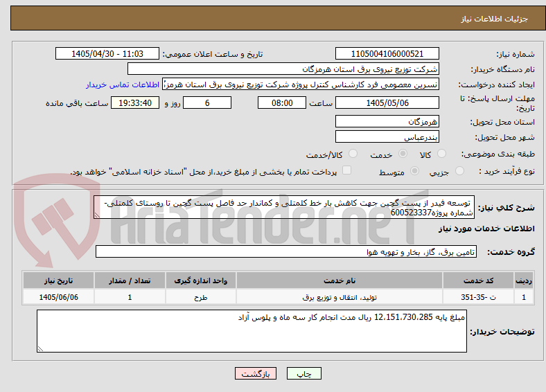The height and width of the screenshot is (392, 546).
Task: Click the کد خدمت column header
Action: click(x=479, y=280)
